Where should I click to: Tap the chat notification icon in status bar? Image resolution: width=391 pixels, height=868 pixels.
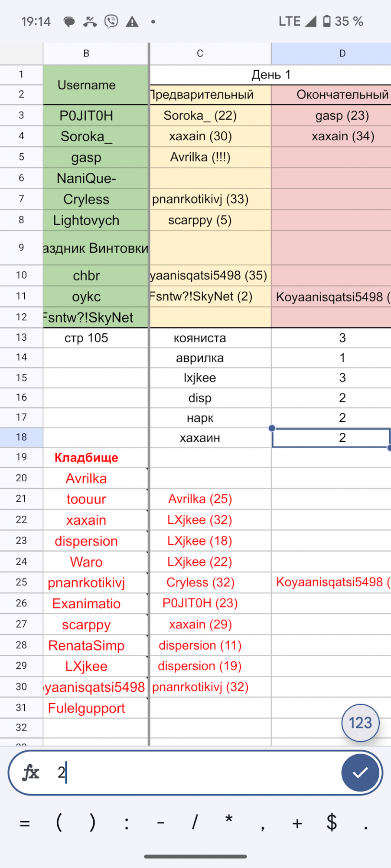click(69, 22)
